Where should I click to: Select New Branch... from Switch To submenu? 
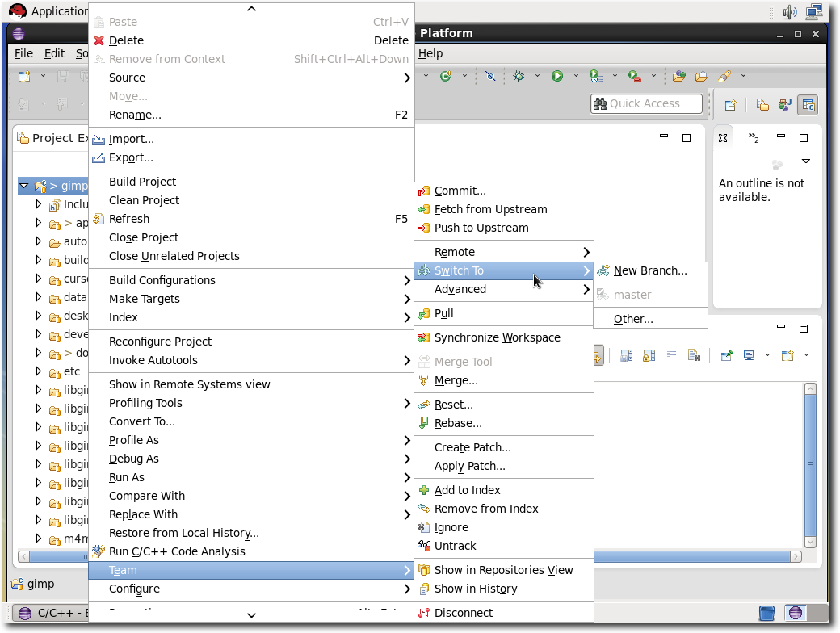(649, 271)
